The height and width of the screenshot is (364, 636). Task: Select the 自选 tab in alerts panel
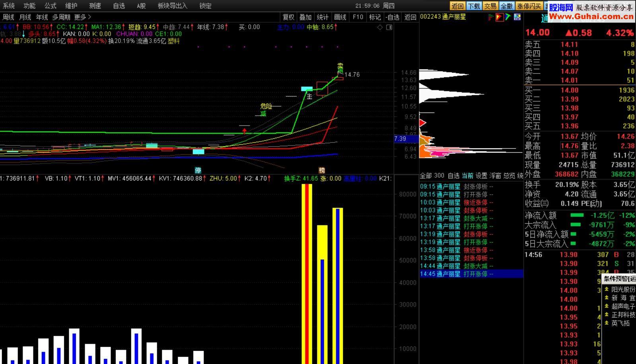tap(454, 175)
